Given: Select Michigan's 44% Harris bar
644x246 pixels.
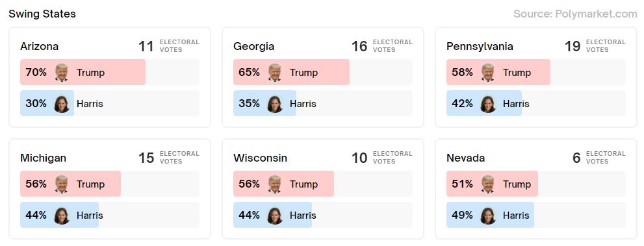Looking at the screenshot, I should coord(59,215).
